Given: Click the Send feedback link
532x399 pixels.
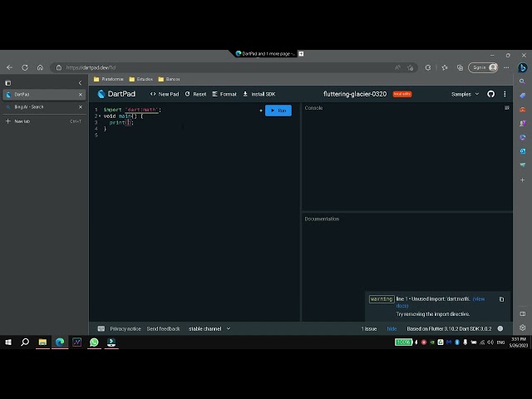Looking at the screenshot, I should (x=163, y=328).
